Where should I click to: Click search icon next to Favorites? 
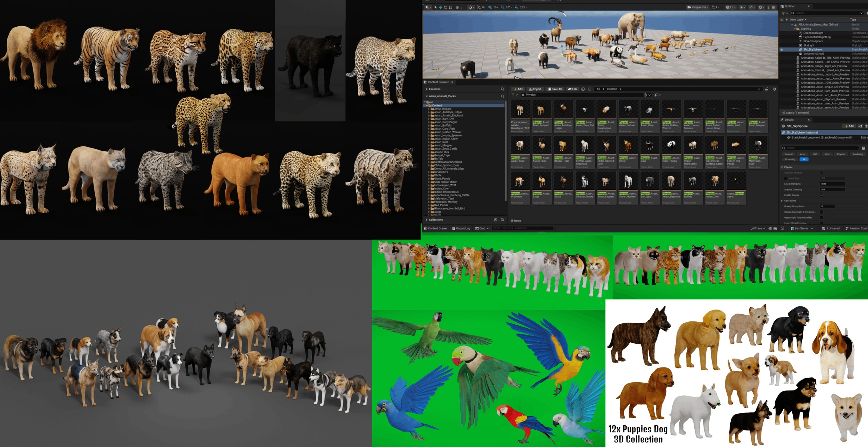[x=502, y=89]
